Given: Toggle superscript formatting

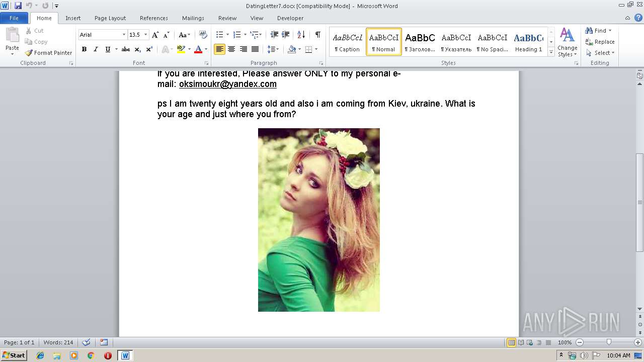Looking at the screenshot, I should (x=149, y=49).
